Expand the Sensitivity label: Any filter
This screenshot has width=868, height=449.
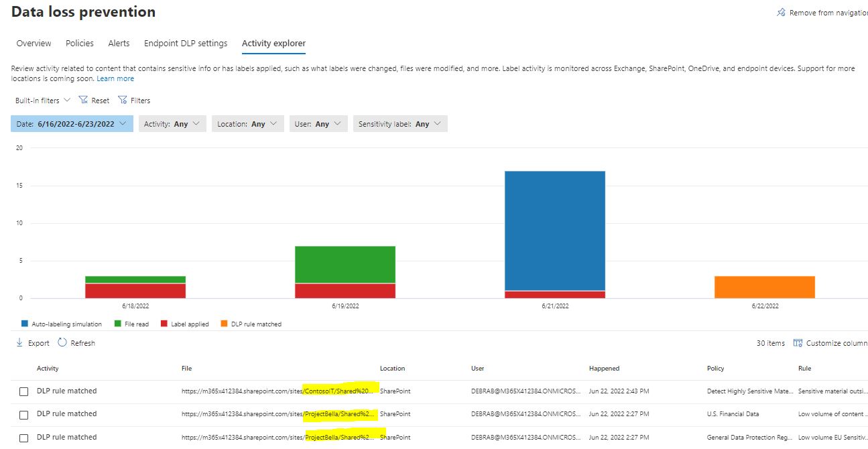tap(400, 124)
